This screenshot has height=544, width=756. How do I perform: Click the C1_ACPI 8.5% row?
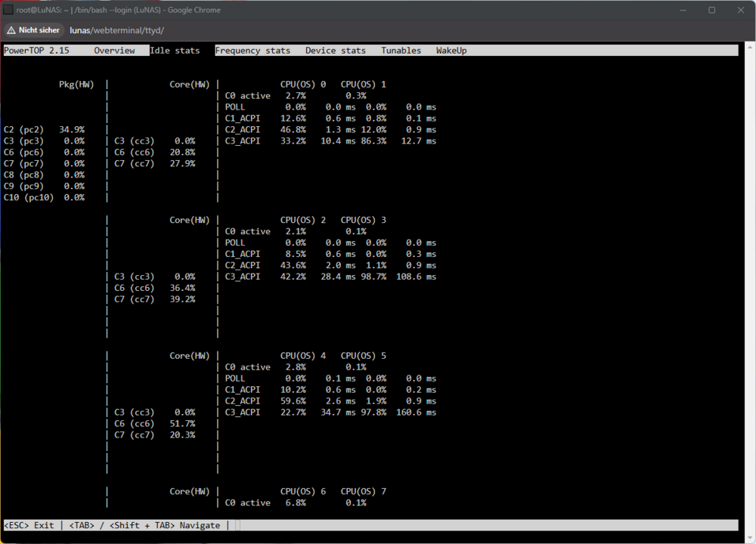[x=330, y=255]
